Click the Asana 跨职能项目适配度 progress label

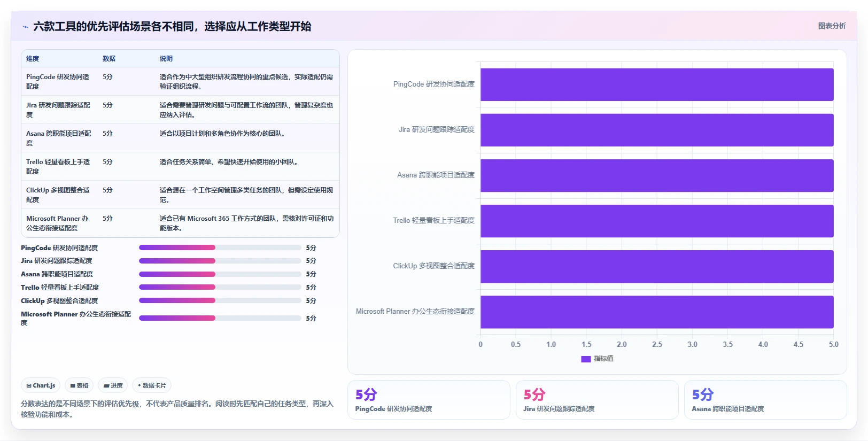[57, 274]
